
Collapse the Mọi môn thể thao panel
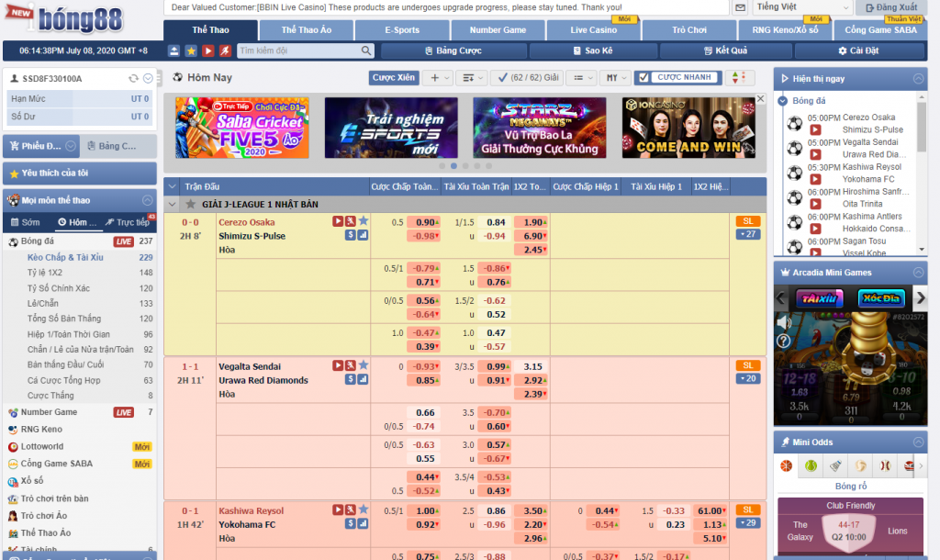tap(147, 200)
